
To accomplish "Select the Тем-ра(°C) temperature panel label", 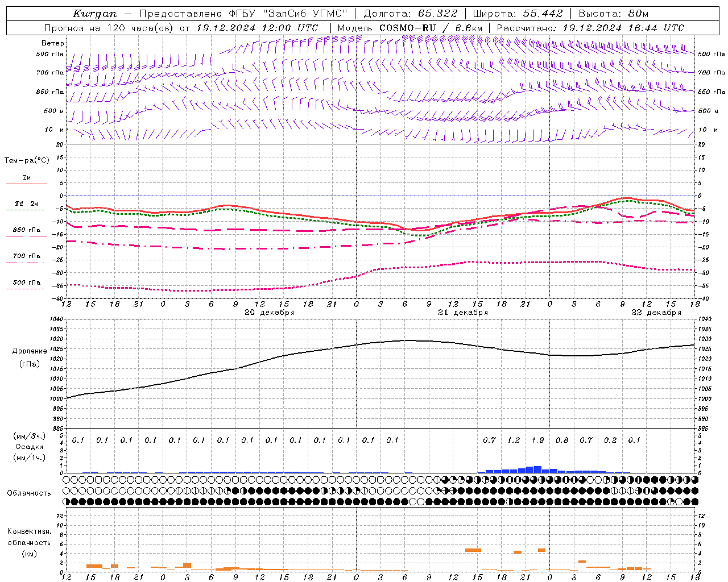I will (27, 161).
